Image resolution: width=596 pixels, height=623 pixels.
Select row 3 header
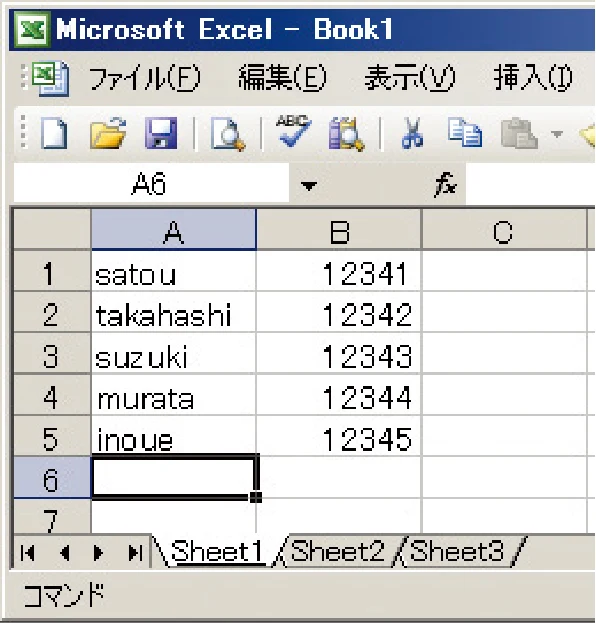point(52,354)
